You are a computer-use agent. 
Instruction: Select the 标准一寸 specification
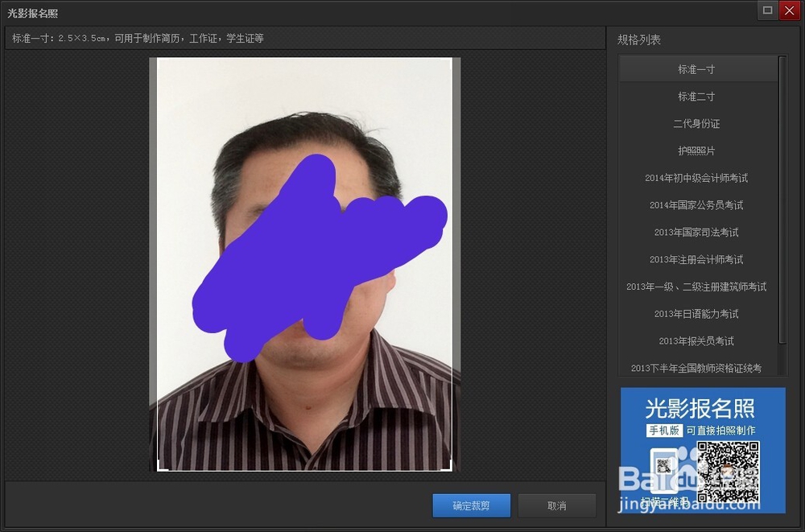(696, 69)
